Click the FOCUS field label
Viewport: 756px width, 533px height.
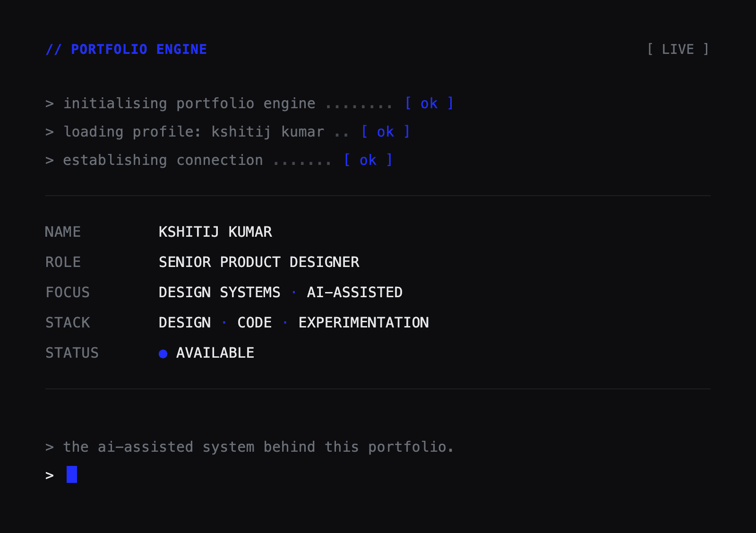(x=68, y=292)
